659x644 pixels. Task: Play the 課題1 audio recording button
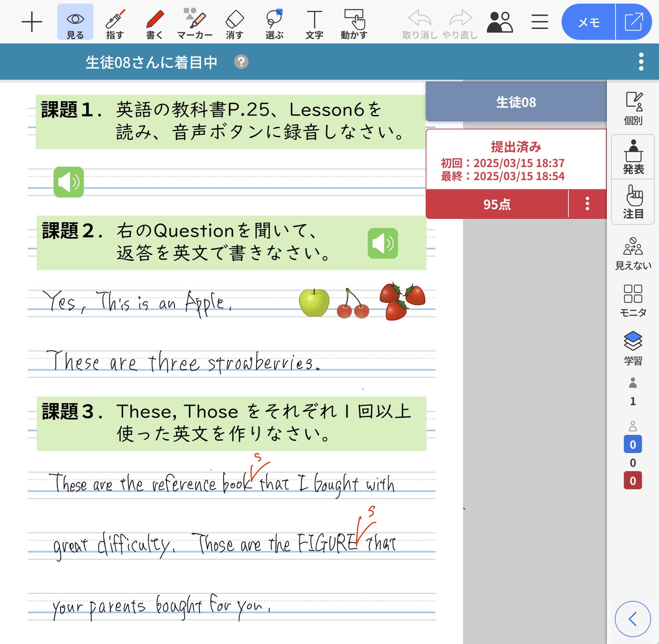click(69, 182)
